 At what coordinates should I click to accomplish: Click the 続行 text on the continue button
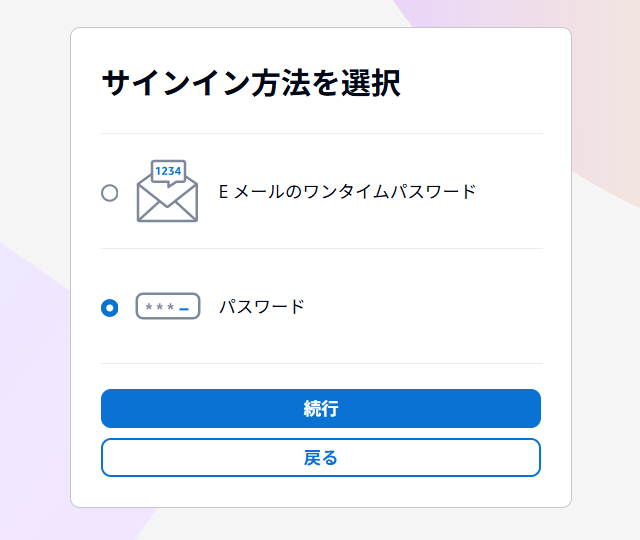(321, 408)
